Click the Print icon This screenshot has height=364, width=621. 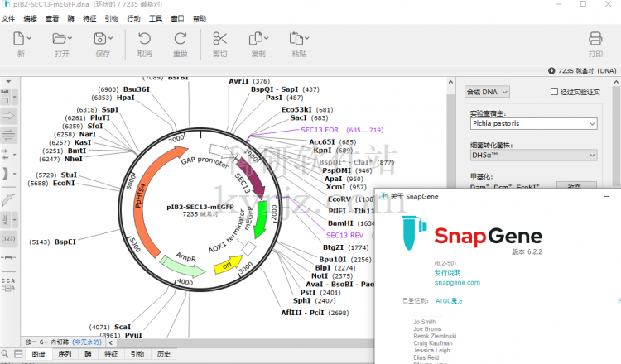595,39
